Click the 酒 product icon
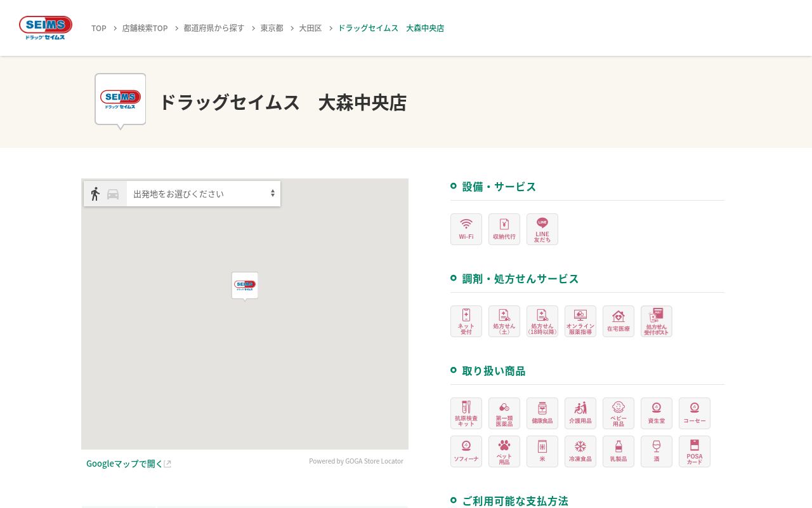Screen dimensions: 812x508 (657, 451)
